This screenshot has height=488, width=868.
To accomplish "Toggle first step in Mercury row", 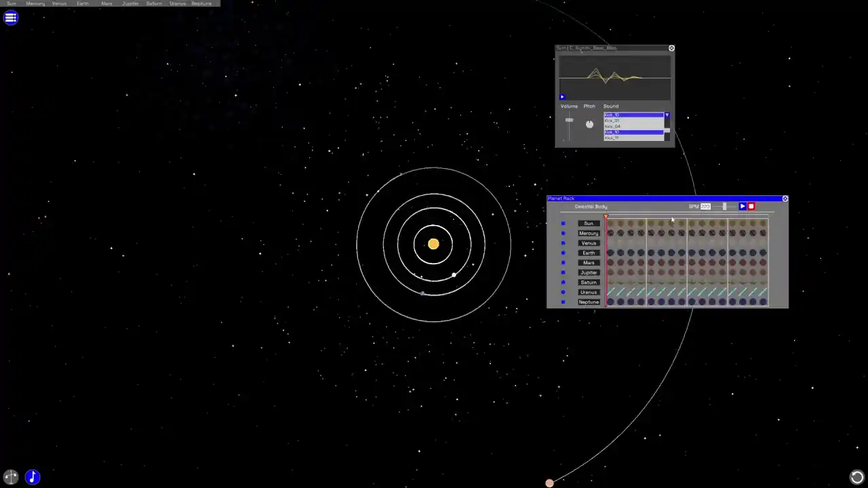I will (x=610, y=233).
